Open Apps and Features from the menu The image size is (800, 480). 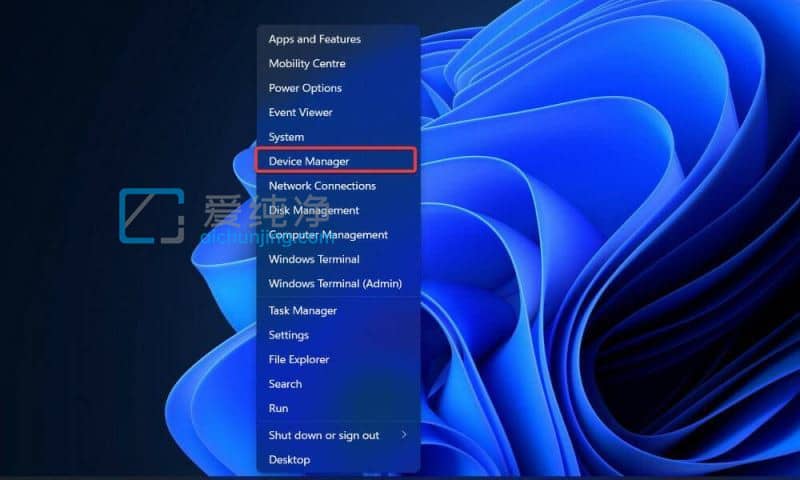(314, 39)
